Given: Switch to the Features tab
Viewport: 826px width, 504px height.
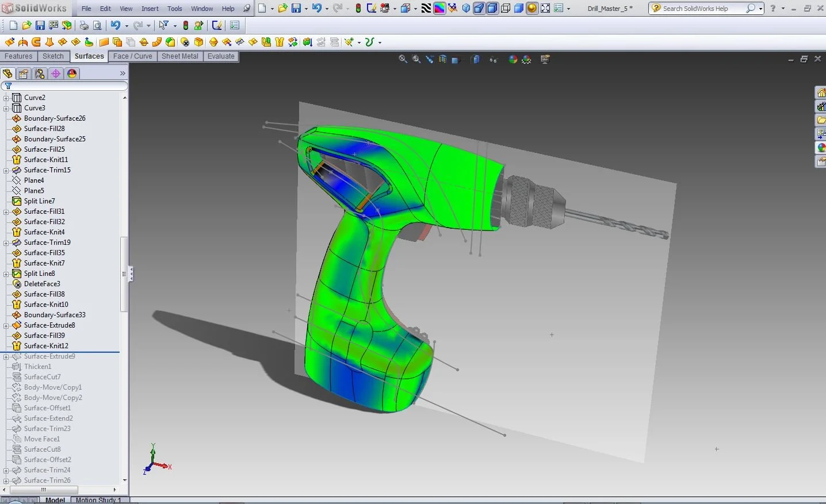Looking at the screenshot, I should [18, 56].
